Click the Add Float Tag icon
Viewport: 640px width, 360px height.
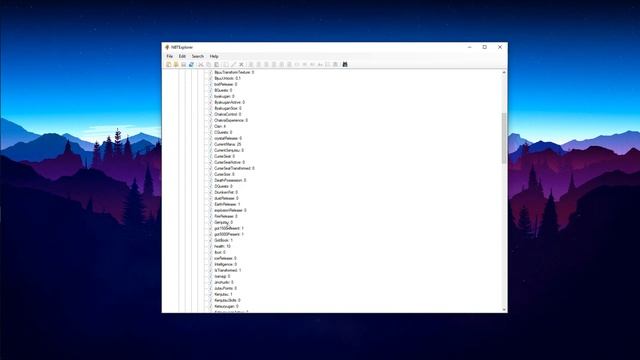coord(282,64)
